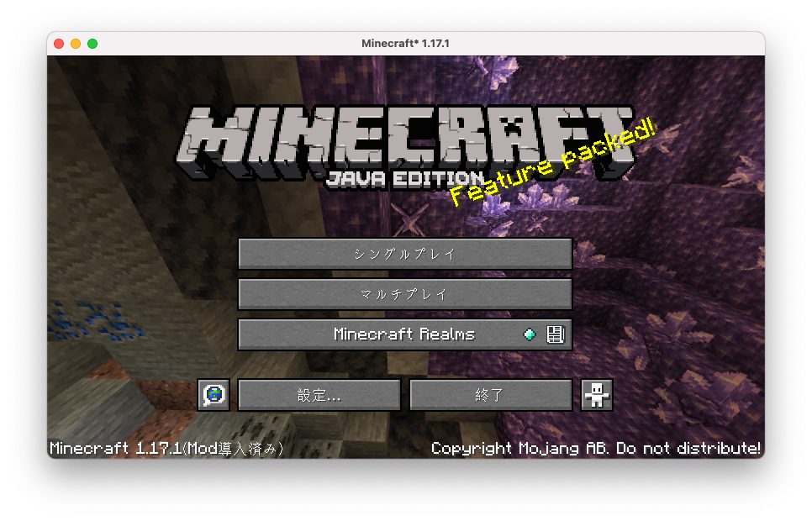The image size is (812, 521).
Task: Open Minecraft Realms
Action: 405,334
